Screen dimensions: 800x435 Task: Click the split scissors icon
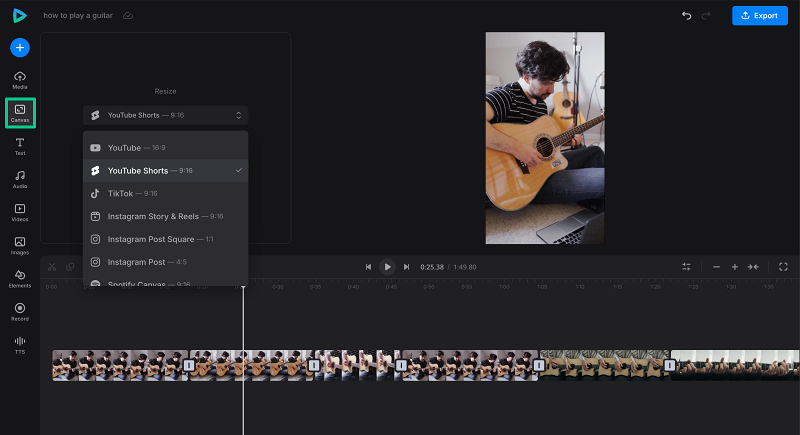52,267
